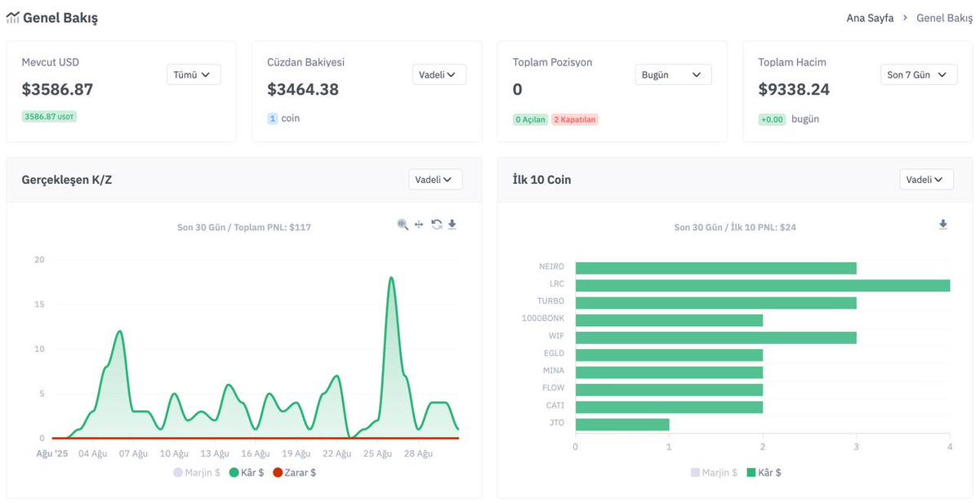Toggle Kâr $ legend in İlk 10 Coin chart
This screenshot has height=504, width=980.
tap(764, 472)
